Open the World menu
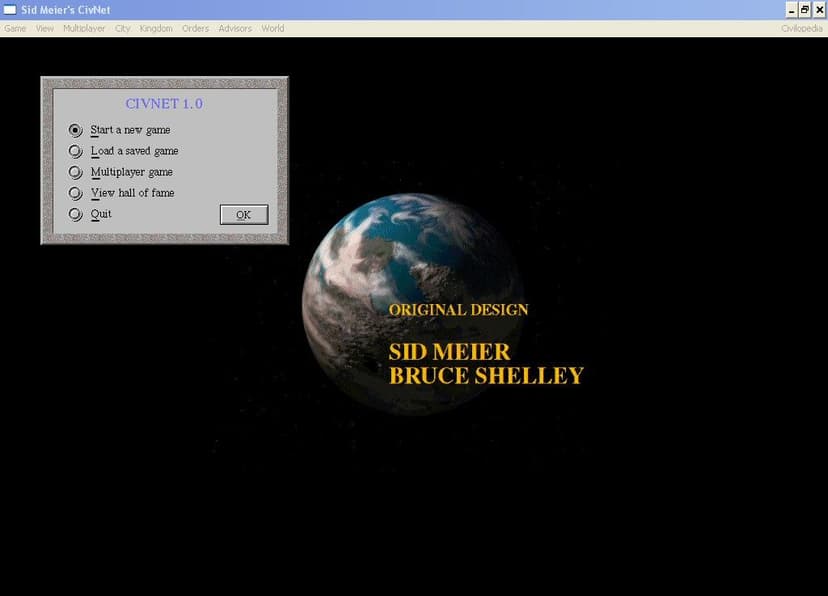Image resolution: width=828 pixels, height=596 pixels. pos(272,29)
